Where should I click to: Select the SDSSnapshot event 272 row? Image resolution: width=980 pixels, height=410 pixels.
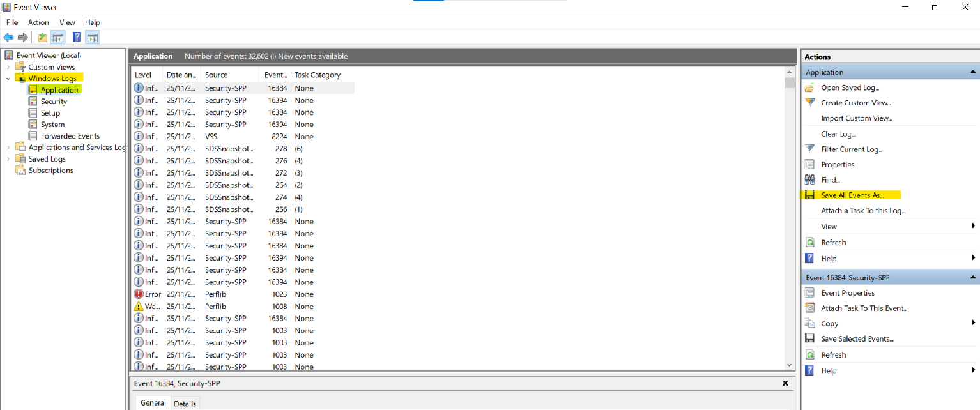point(243,173)
